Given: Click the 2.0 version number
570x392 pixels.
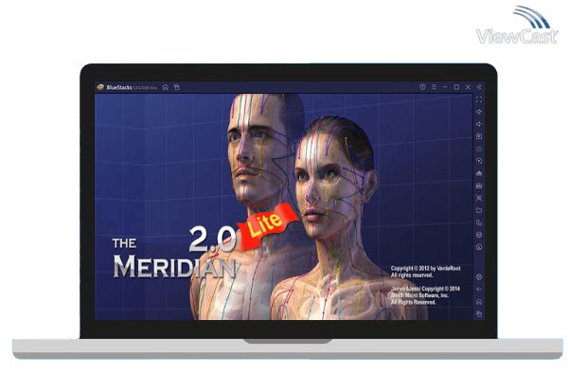Looking at the screenshot, I should [x=213, y=239].
